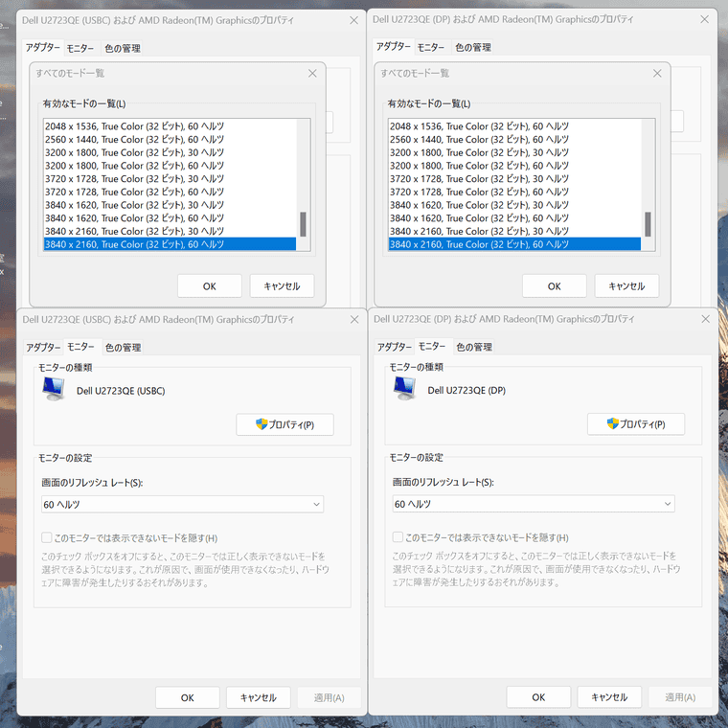
Task: Select 3840 x 2160 30 ヘルツ in USBC list
Action: click(x=170, y=231)
